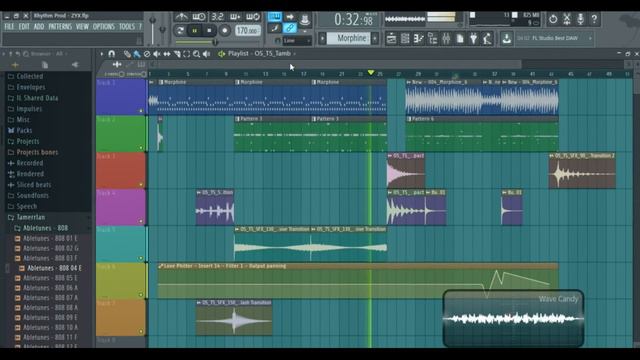Toggle pattern/song mode button
640x360 pixels.
(x=180, y=31)
